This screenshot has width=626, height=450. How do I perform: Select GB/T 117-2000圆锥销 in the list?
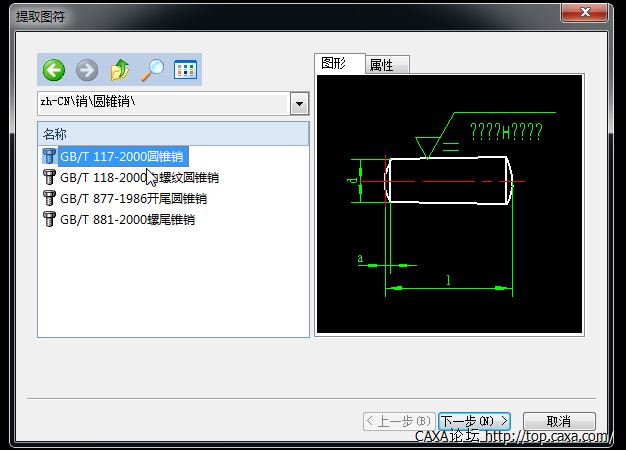(122, 156)
